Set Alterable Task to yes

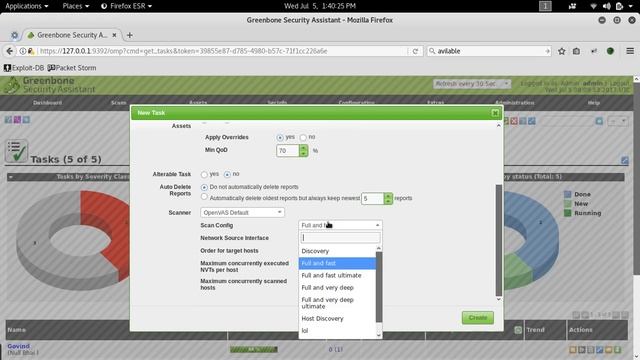coord(204,174)
